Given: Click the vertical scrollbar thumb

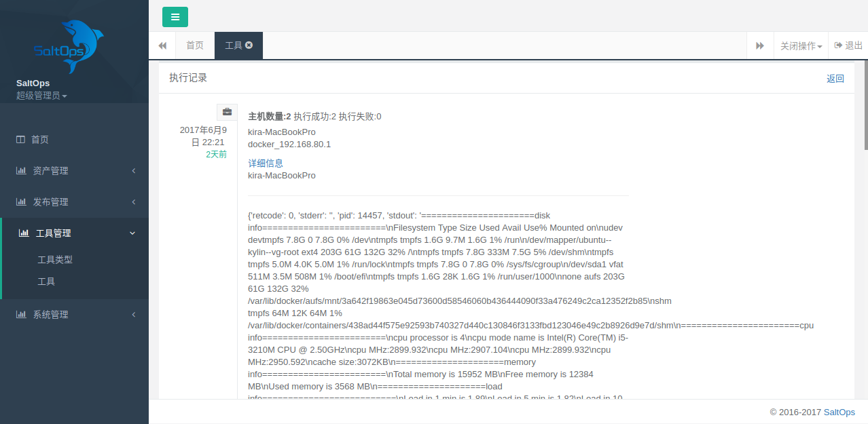Looking at the screenshot, I should pos(865,104).
